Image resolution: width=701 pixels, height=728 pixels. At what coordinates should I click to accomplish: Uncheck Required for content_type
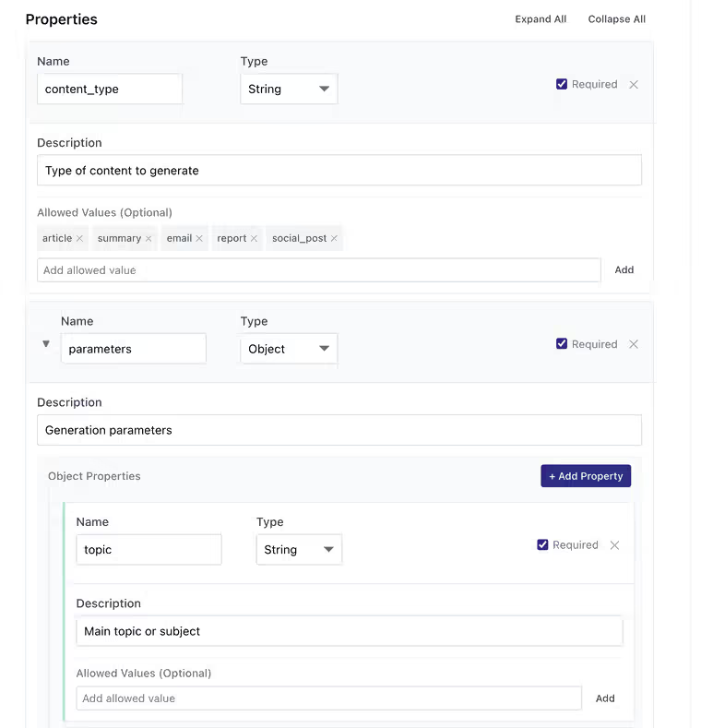tap(562, 84)
